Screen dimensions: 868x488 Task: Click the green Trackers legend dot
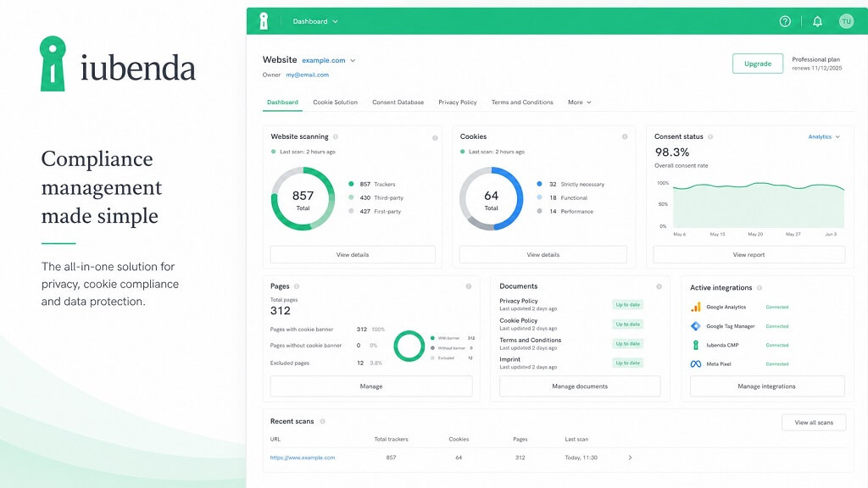tap(351, 184)
